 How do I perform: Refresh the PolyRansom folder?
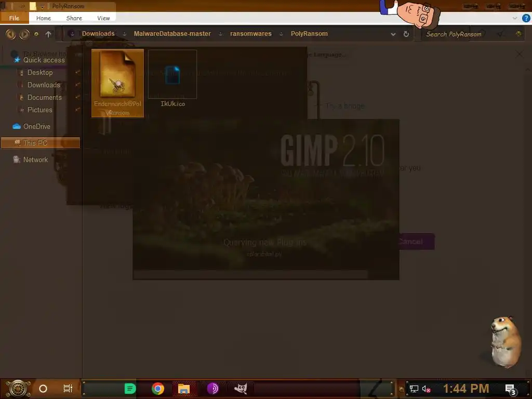click(x=406, y=34)
